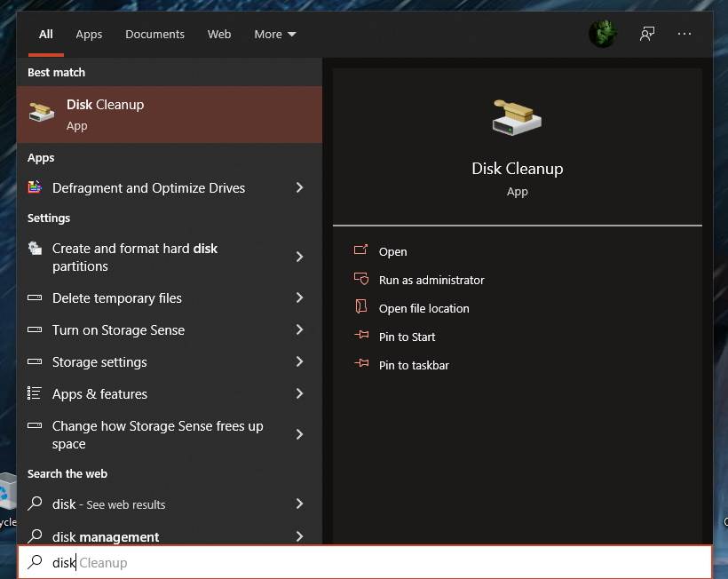Expand the More filter dropdown
This screenshot has height=579, width=728.
[x=274, y=34]
